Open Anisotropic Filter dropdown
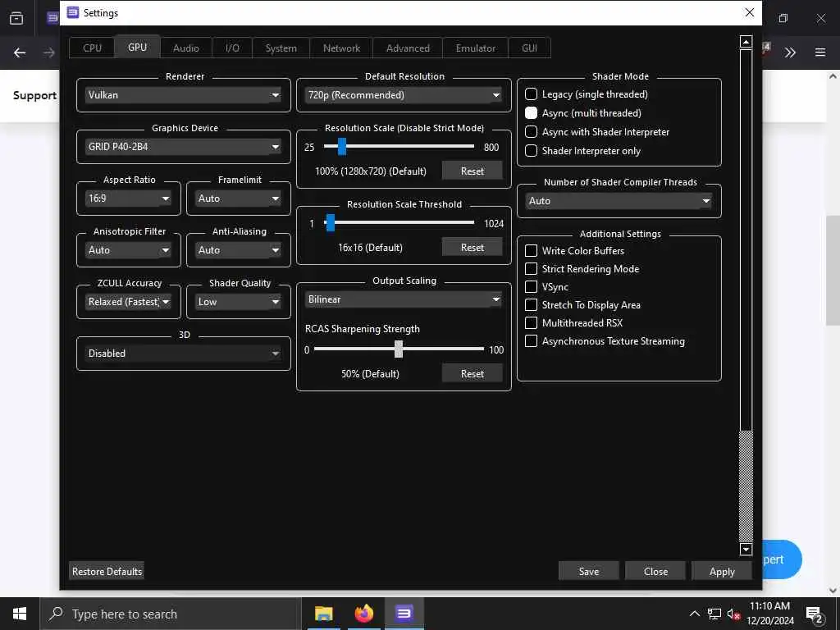 pyautogui.click(x=129, y=249)
